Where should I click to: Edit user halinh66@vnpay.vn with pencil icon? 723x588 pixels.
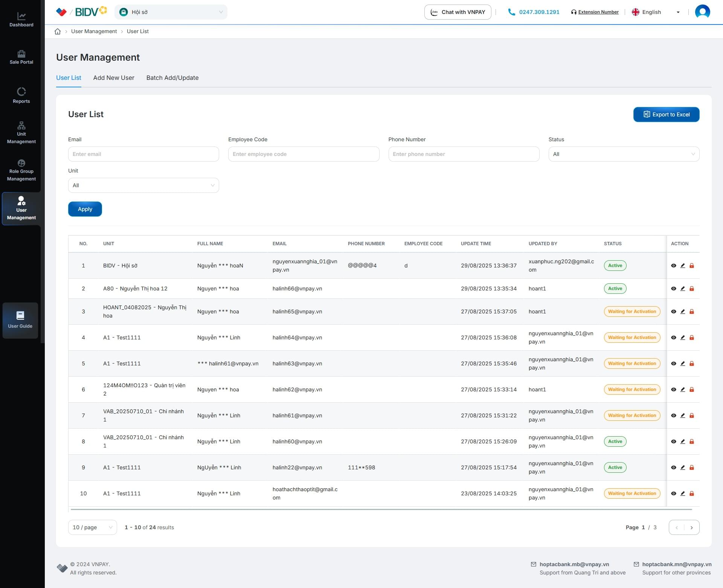click(683, 289)
